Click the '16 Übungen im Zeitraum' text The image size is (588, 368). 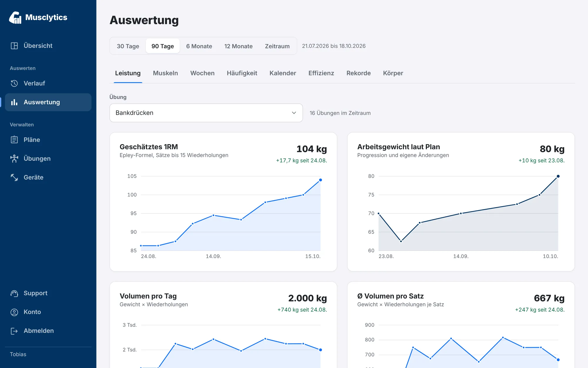[340, 113]
